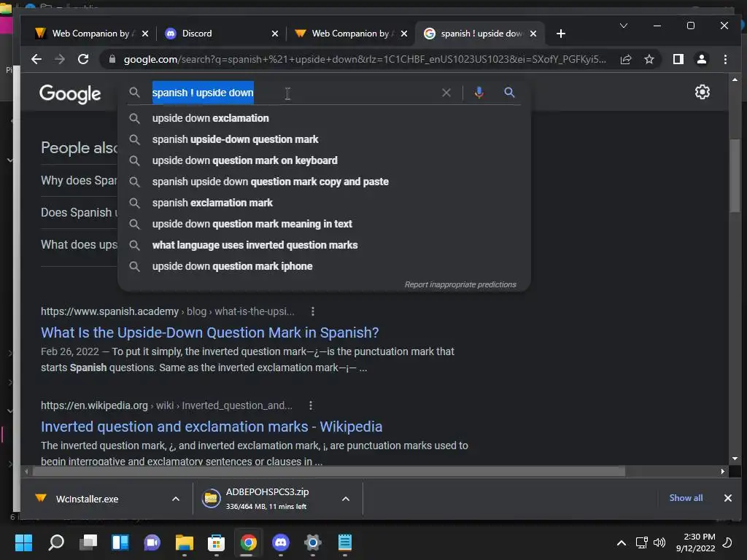Screen dimensions: 747x560
Task: Switch to Discord on the taskbar
Action: (x=281, y=542)
